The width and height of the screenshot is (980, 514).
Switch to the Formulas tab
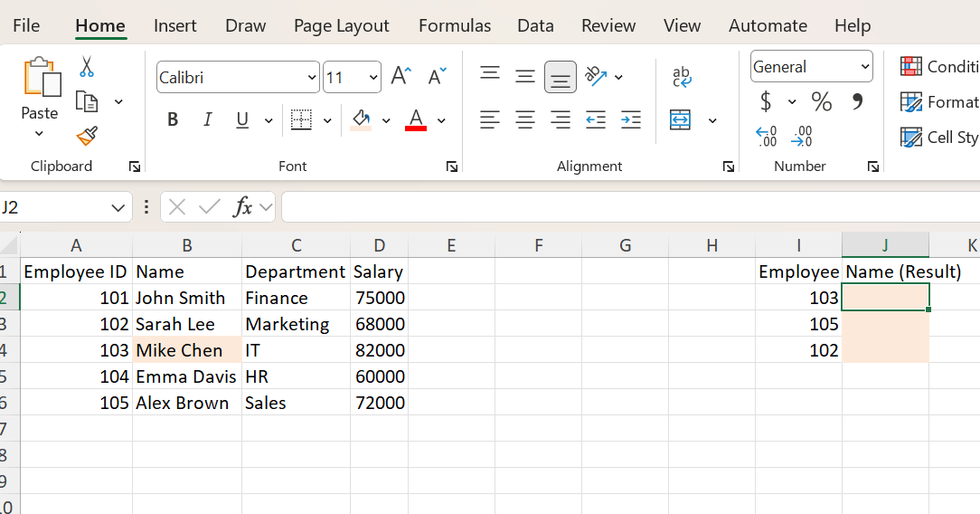(x=455, y=25)
